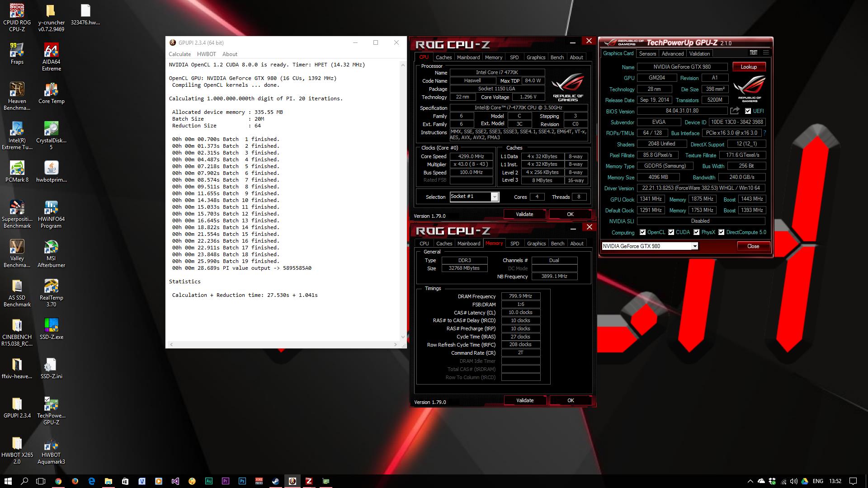Viewport: 868px width, 488px height.
Task: Select the AIDA64 Extreme desktop shortcut
Action: tap(51, 57)
